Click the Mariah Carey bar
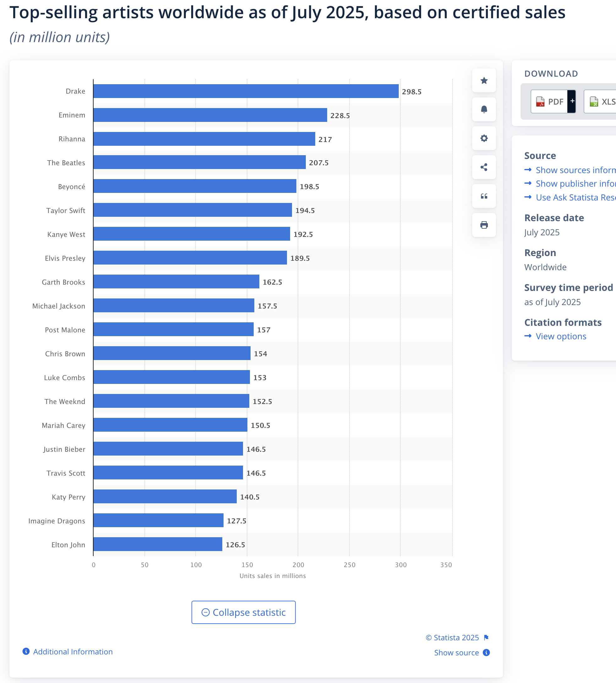The image size is (616, 683). click(x=170, y=425)
